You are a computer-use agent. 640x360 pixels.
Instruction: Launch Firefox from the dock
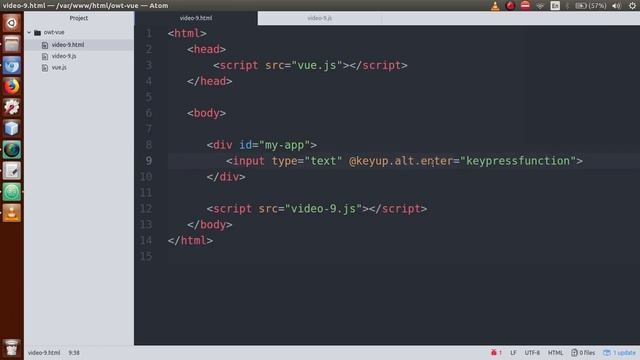(x=11, y=87)
